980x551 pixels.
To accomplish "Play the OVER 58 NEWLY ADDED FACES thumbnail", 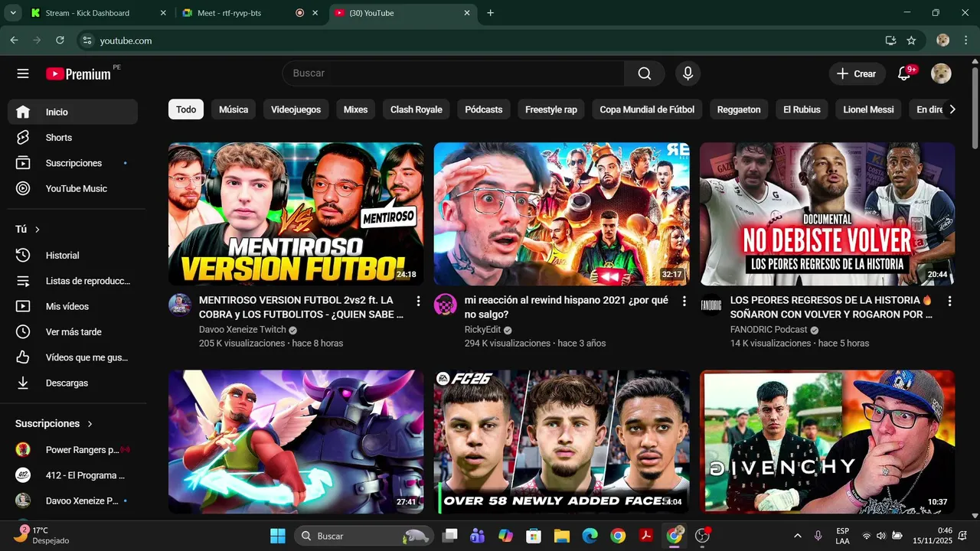I will (561, 442).
